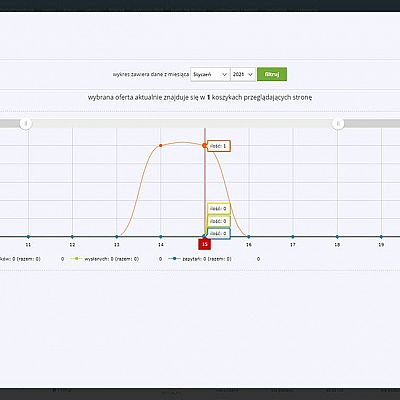This screenshot has height=400, width=400.
Task: Click the blue data point at day 11
Action: coord(28,237)
